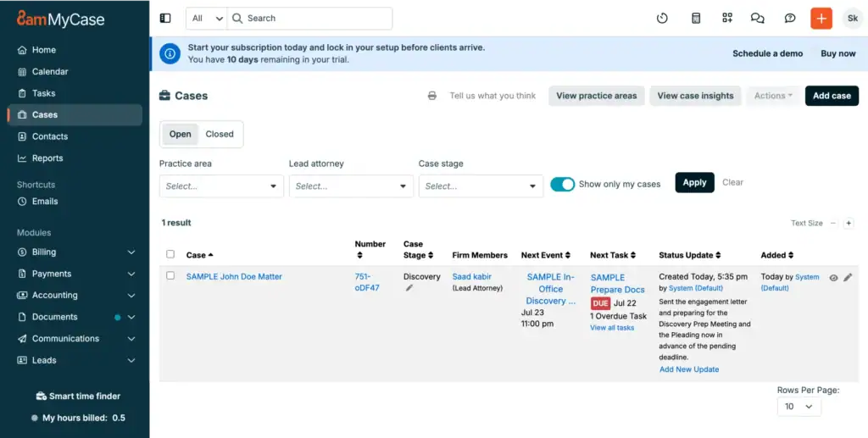Click the 8am MyCase logo

[60, 19]
